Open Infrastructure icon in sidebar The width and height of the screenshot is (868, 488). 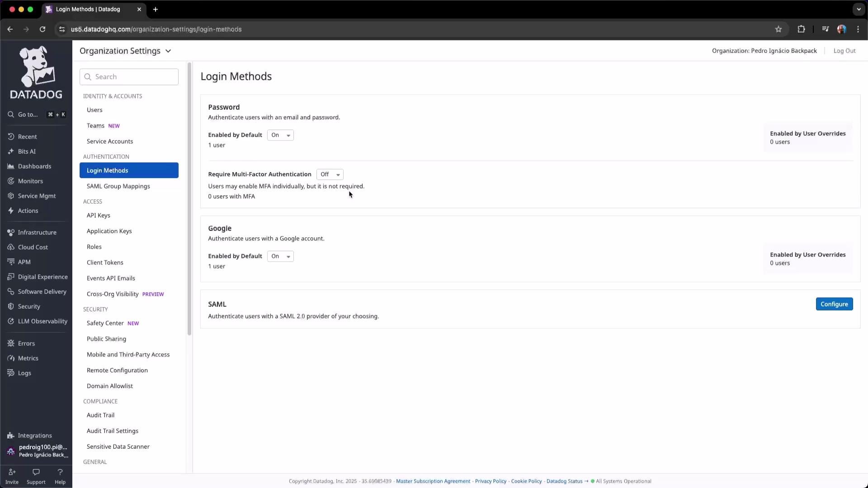11,232
